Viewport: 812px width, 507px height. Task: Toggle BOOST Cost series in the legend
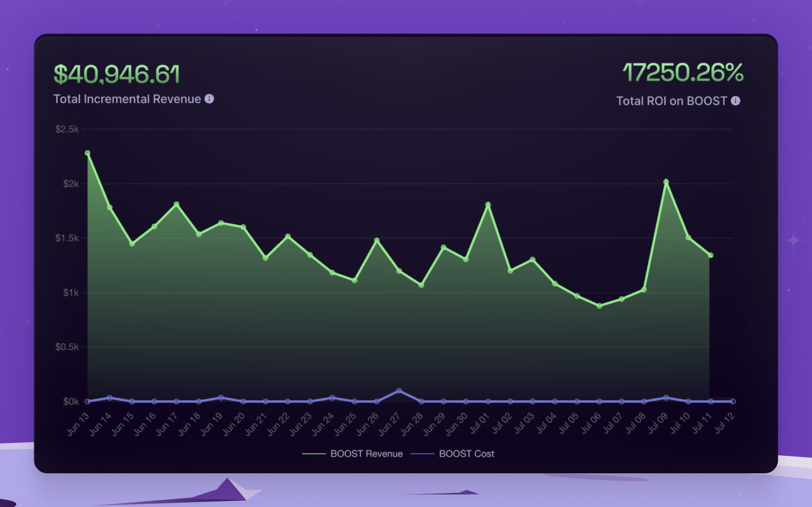pyautogui.click(x=466, y=454)
